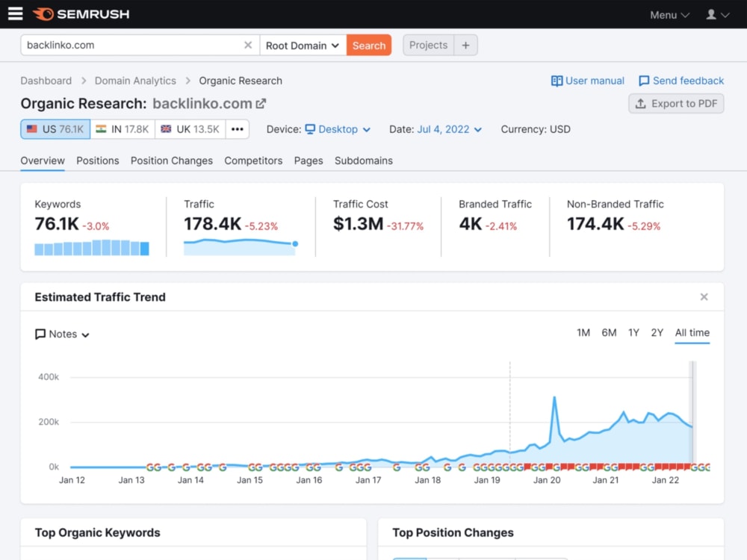
Task: Click the Traffic 178.4K value
Action: click(x=212, y=224)
